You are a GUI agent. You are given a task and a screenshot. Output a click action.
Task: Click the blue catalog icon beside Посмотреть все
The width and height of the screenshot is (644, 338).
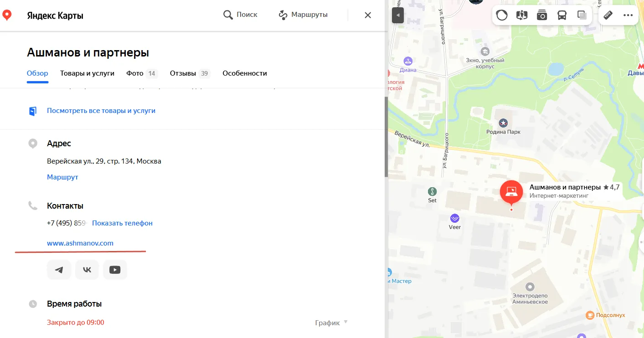click(33, 111)
